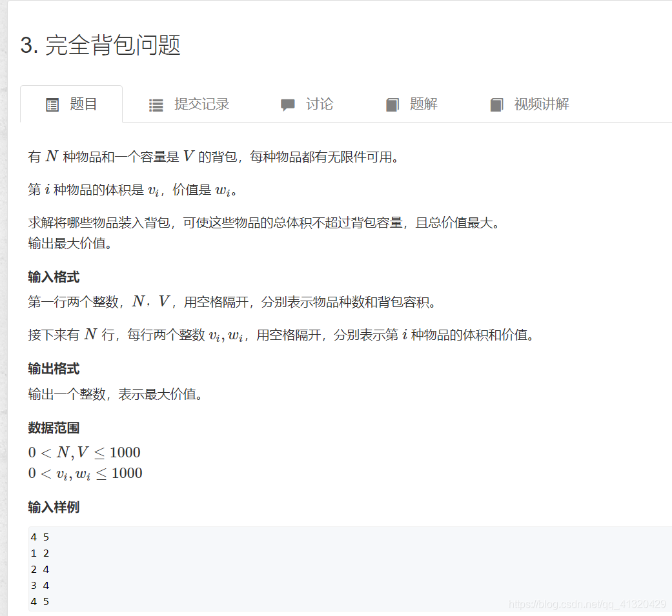Click the constraint 0 < vi, wi ≤ 1000
This screenshot has height=616, width=672.
(x=85, y=473)
